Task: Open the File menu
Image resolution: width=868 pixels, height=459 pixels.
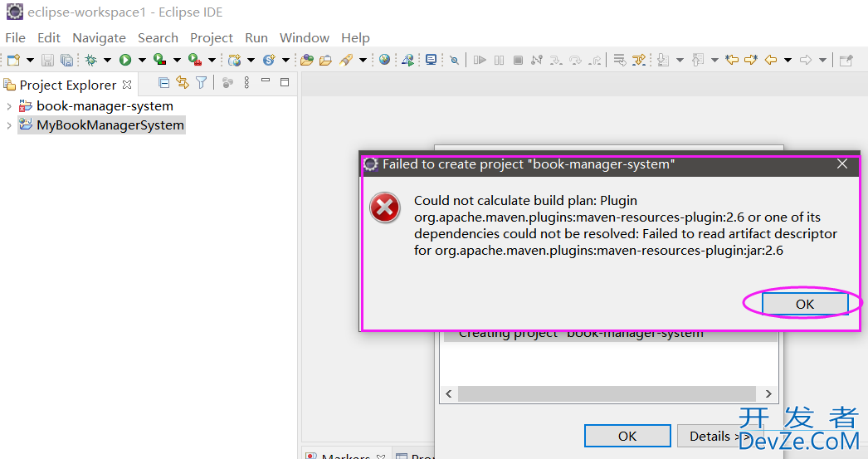Action: [15, 37]
